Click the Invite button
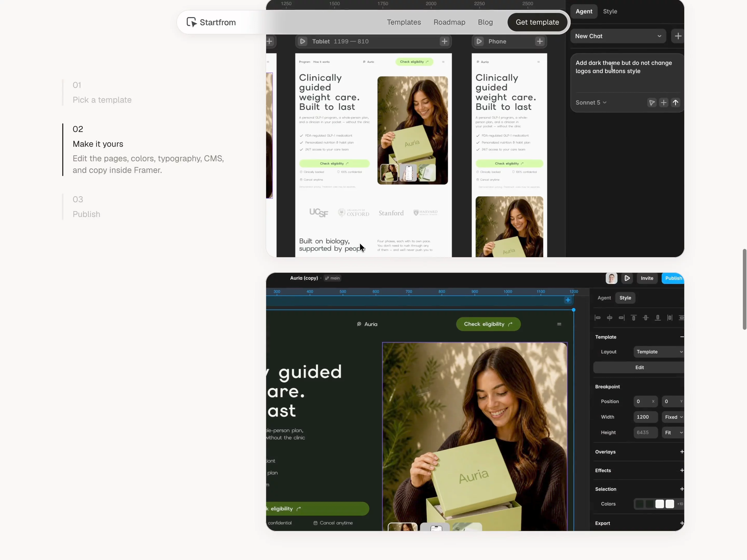 tap(647, 278)
